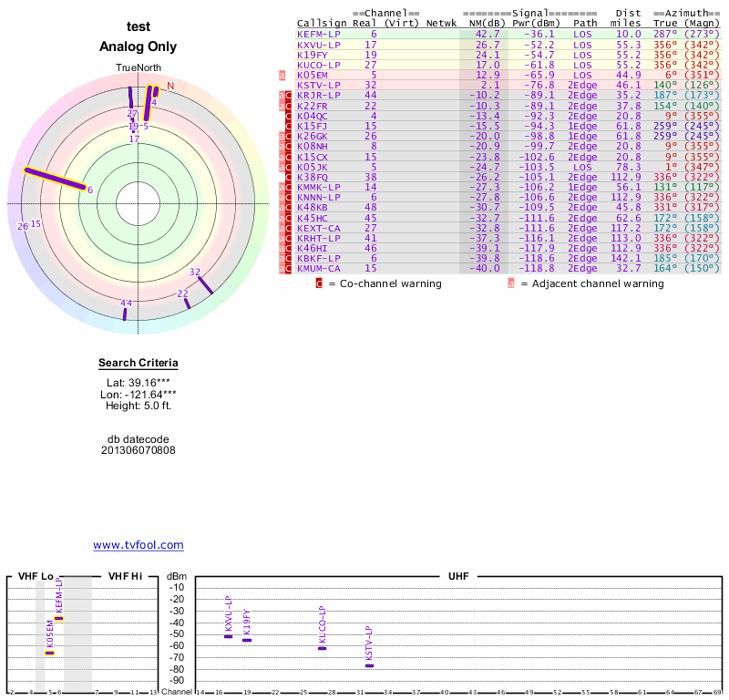The width and height of the screenshot is (729, 700).
Task: Click the co-channel 'C' icon beside K15FJ
Action: click(289, 127)
